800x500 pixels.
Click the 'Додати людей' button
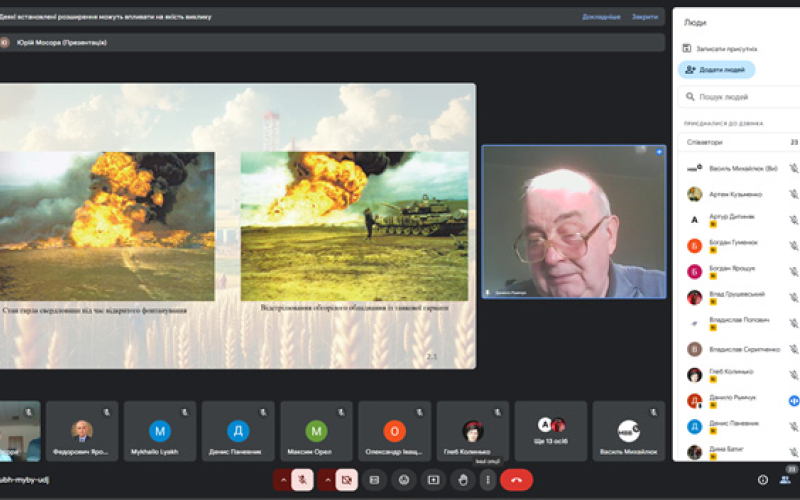point(716,70)
